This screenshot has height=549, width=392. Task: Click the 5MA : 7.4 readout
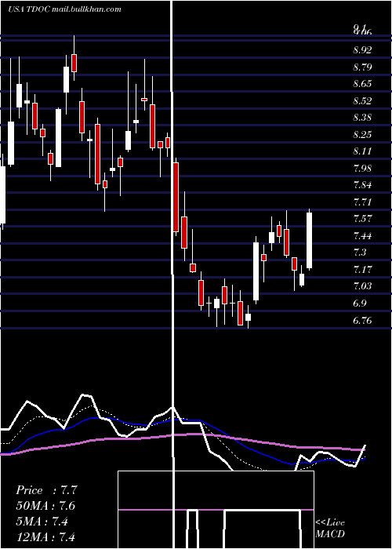(x=42, y=522)
